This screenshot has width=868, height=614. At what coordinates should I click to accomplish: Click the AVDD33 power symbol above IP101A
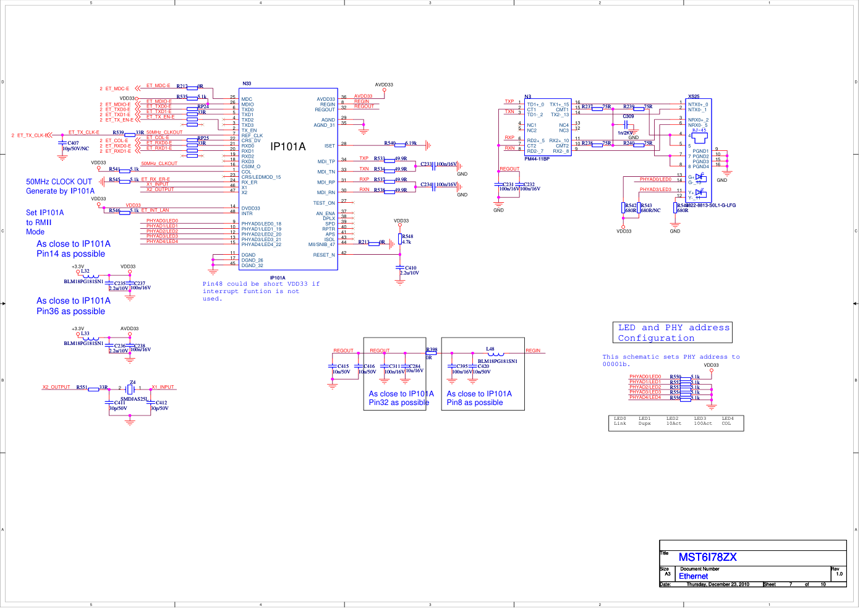[384, 90]
